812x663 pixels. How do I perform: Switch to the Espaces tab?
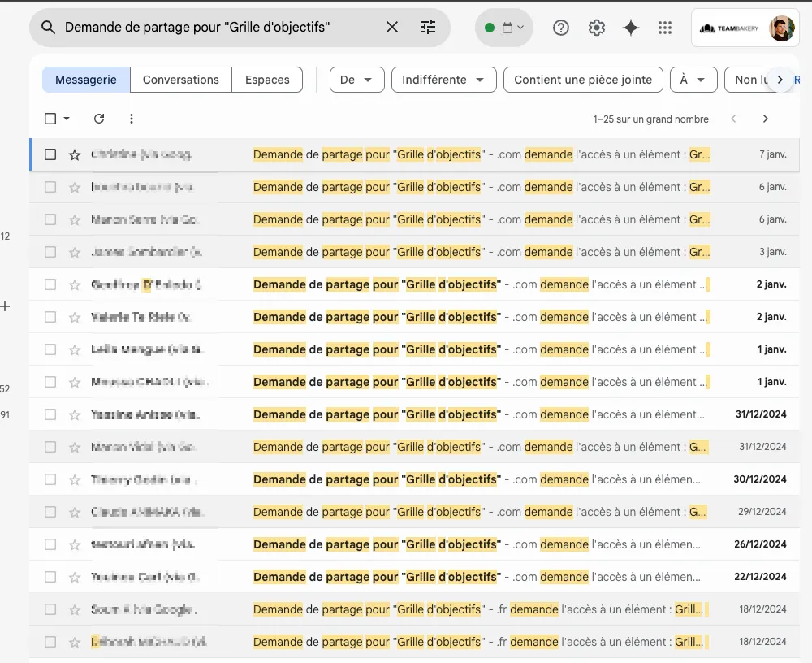point(267,80)
